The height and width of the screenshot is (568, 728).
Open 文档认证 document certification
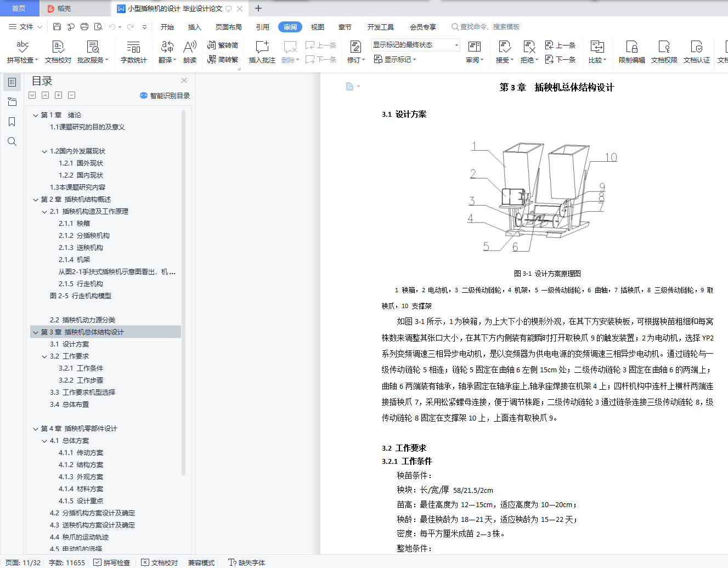tap(697, 52)
